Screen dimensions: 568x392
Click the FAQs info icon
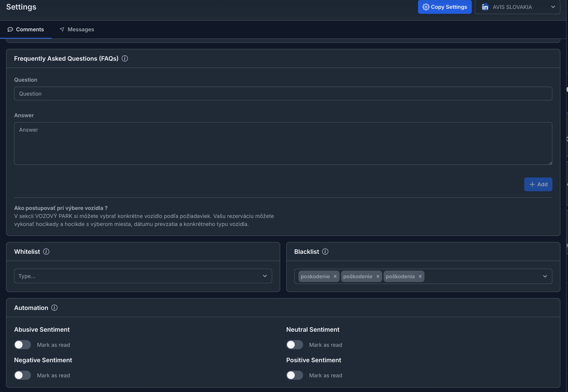125,58
